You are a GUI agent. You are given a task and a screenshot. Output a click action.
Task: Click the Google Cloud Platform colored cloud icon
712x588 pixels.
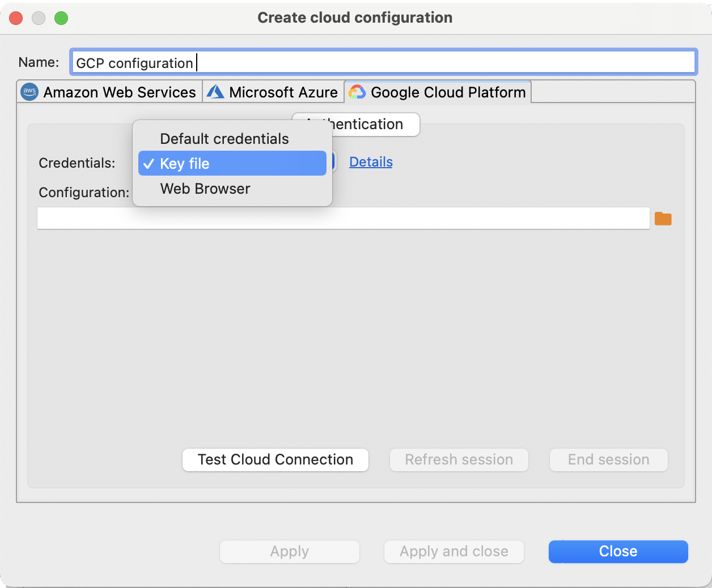tap(358, 91)
